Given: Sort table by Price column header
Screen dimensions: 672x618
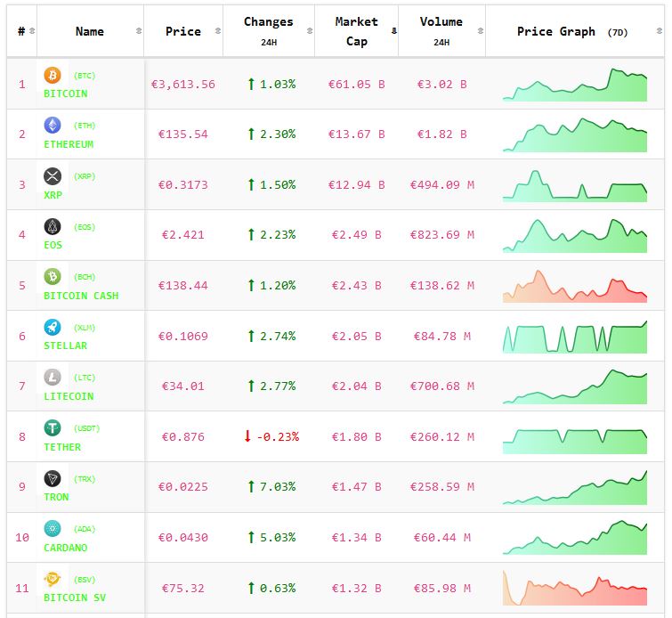Looking at the screenshot, I should 183,31.
